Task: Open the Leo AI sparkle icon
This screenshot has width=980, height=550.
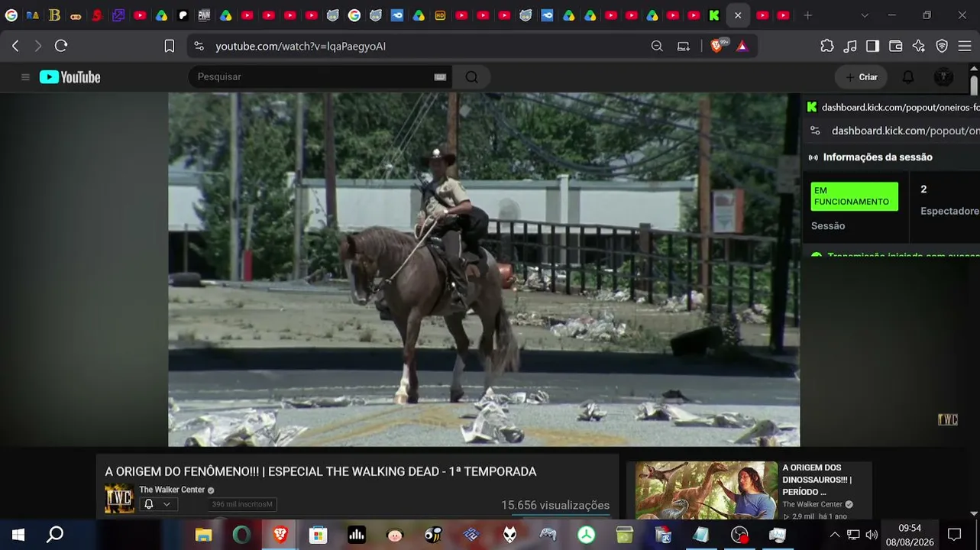Action: [x=919, y=46]
